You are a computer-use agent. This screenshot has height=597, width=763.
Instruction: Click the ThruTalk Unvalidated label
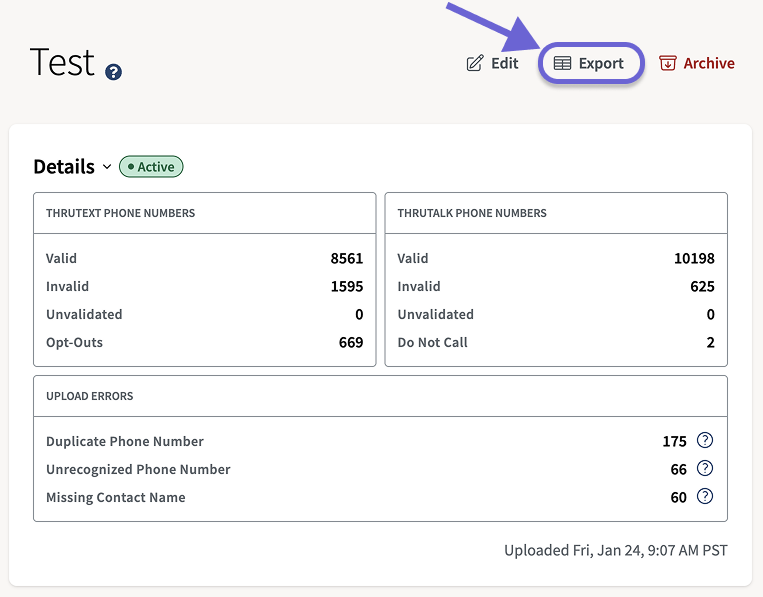point(436,314)
